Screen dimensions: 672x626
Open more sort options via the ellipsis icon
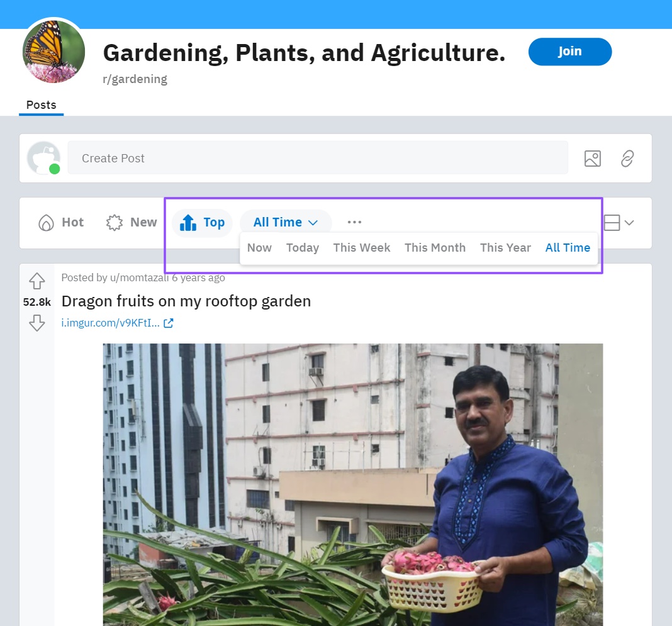354,221
